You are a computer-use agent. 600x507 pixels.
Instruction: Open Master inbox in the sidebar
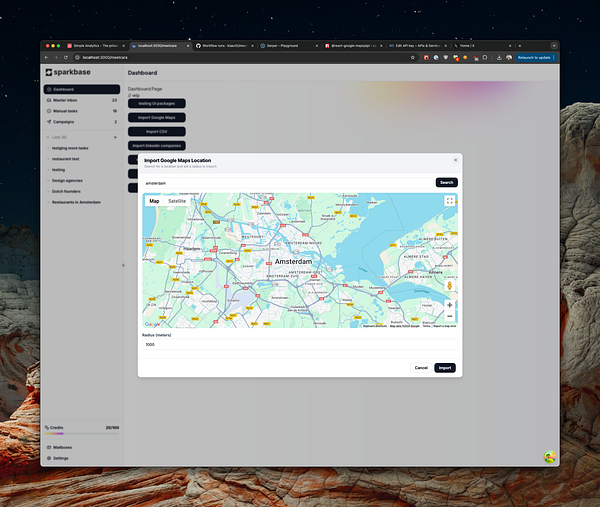(82, 100)
